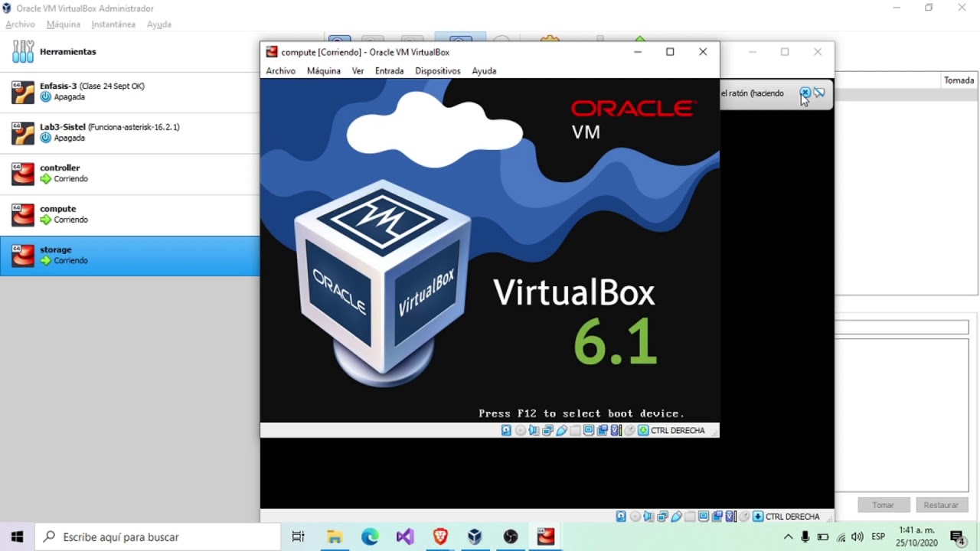Open Brave browser from taskbar
This screenshot has height=551, width=980.
pos(440,536)
